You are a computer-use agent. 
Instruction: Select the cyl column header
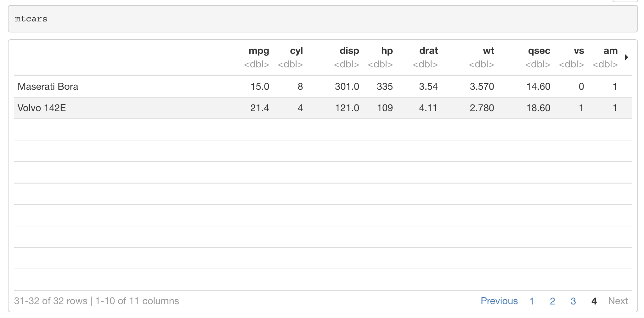296,51
